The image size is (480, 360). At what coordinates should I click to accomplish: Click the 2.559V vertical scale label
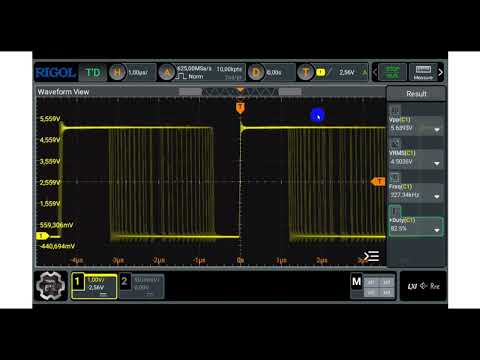coord(50,183)
